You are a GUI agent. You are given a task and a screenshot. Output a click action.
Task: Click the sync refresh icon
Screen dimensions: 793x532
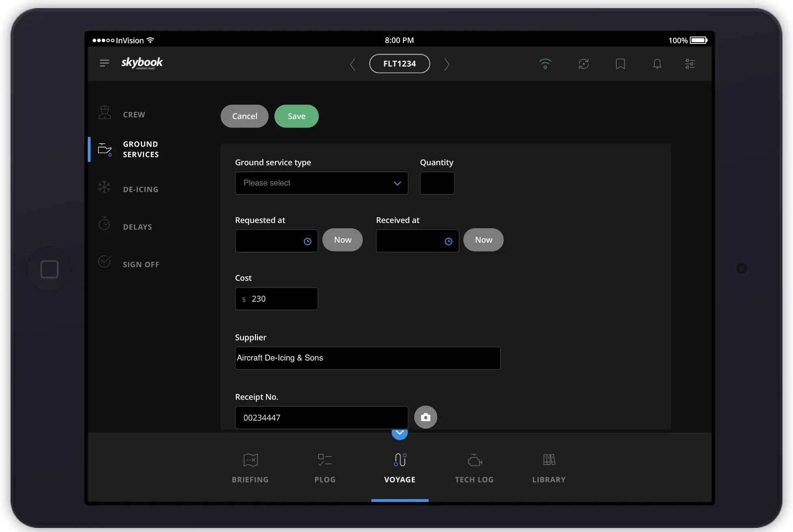click(583, 64)
